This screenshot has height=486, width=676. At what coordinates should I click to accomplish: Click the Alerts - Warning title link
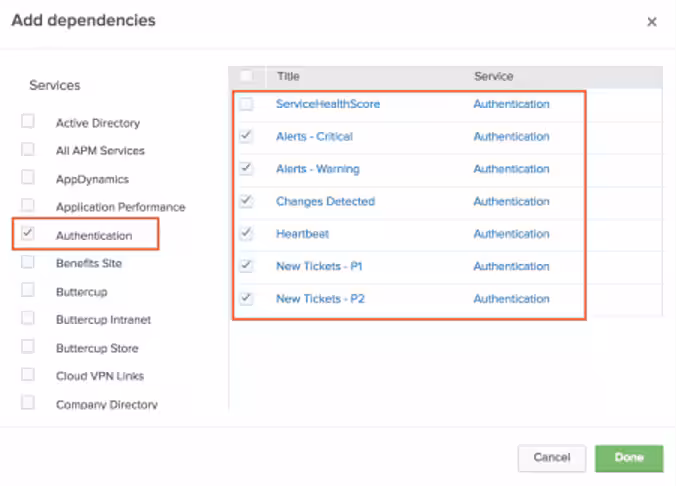point(317,169)
